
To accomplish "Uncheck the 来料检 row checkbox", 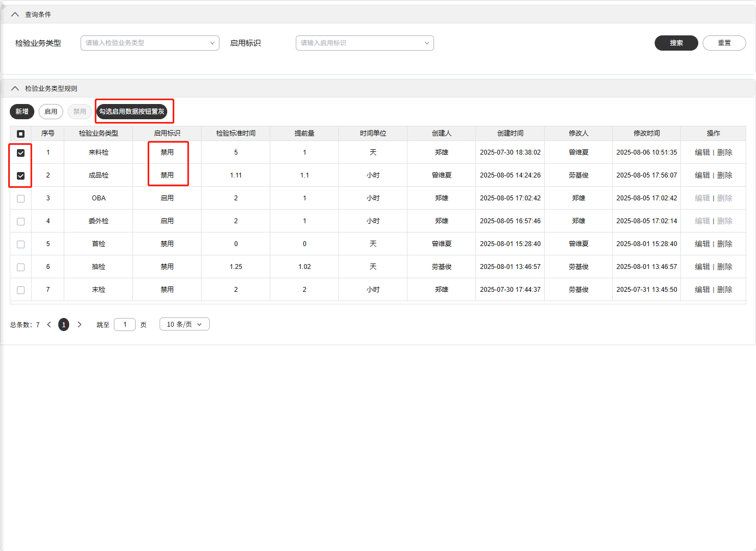I will pos(21,153).
